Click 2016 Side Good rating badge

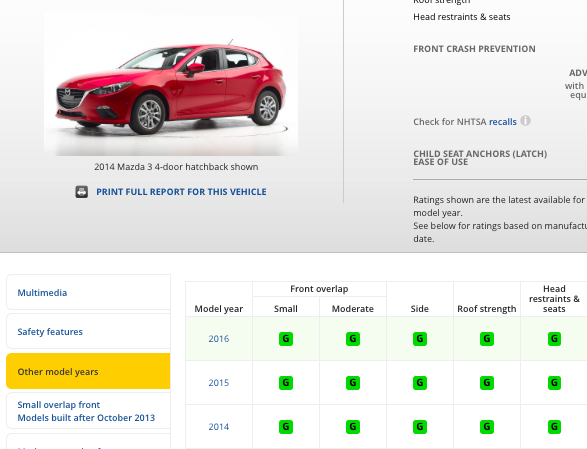[420, 339]
